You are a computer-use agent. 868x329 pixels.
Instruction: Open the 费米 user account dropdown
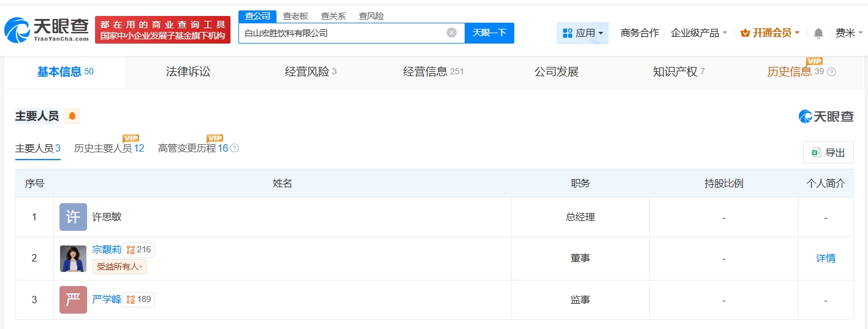point(849,33)
